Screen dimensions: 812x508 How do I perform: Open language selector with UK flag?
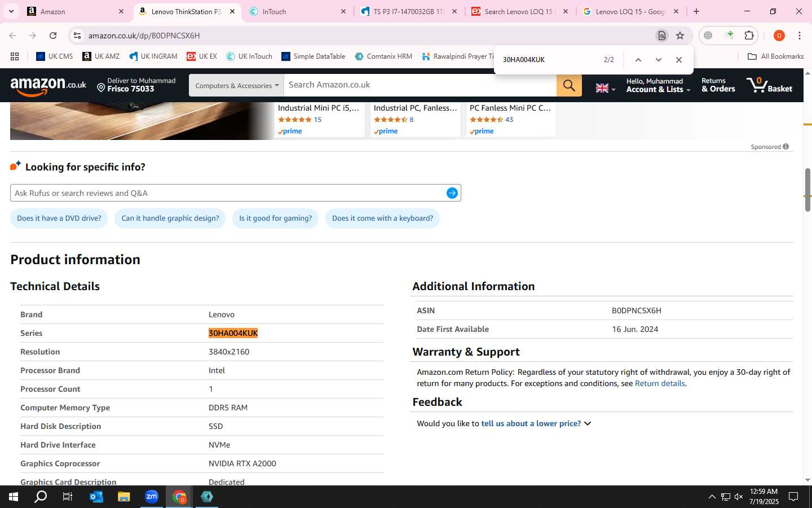[x=606, y=88]
